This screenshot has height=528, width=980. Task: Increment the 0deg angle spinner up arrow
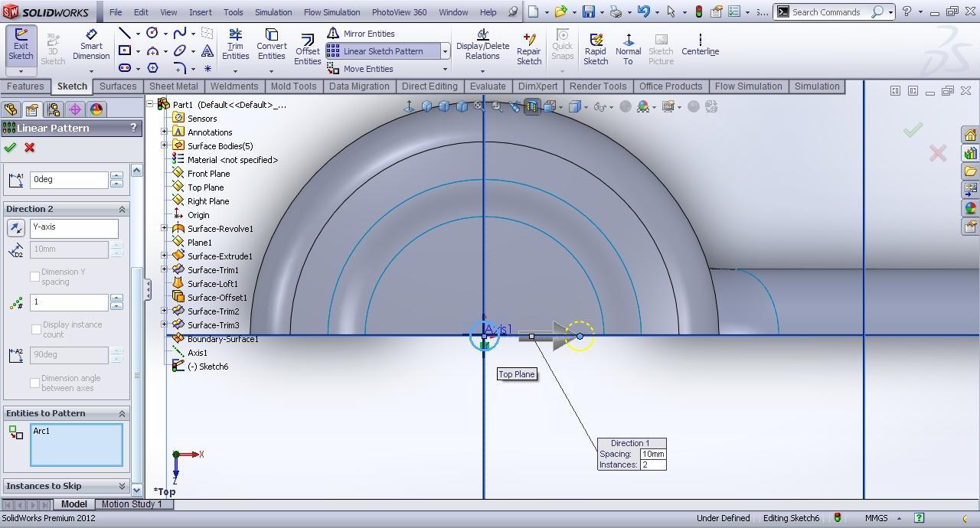pyautogui.click(x=116, y=175)
